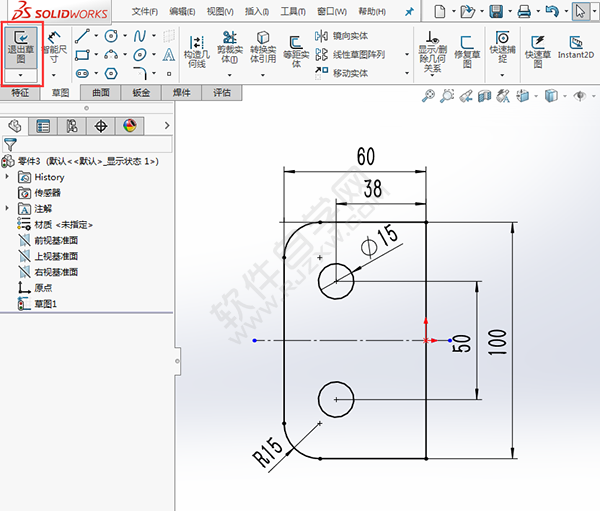
Task: Select the Arc sketch tool
Action: [x=111, y=55]
